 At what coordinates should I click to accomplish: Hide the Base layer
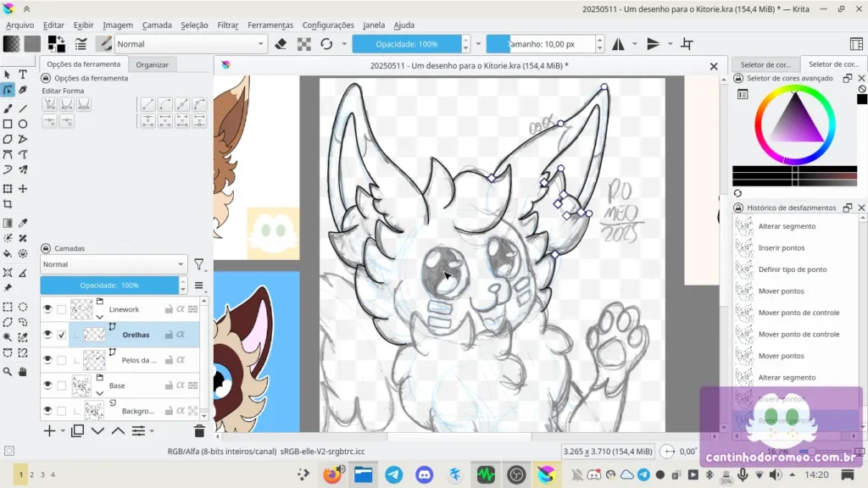(47, 385)
